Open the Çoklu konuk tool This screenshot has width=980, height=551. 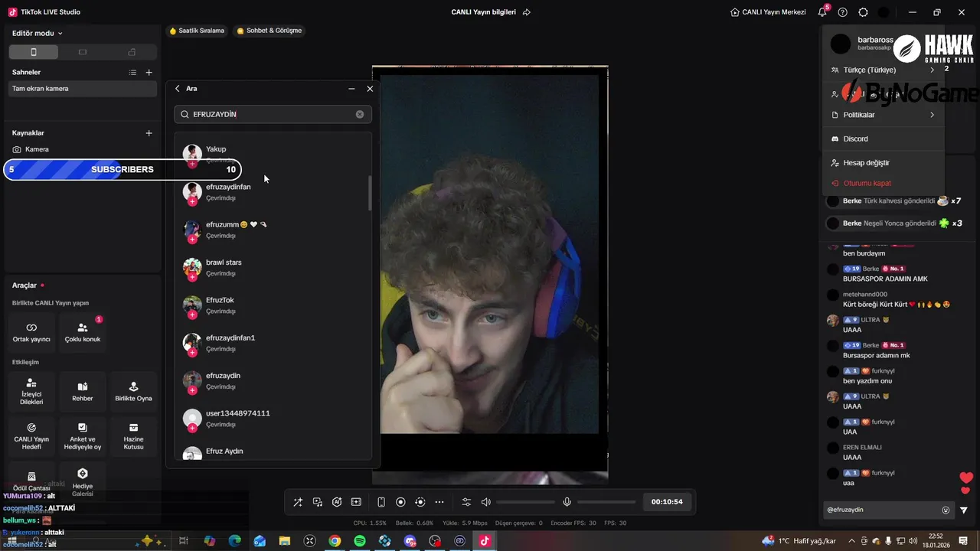tap(83, 331)
